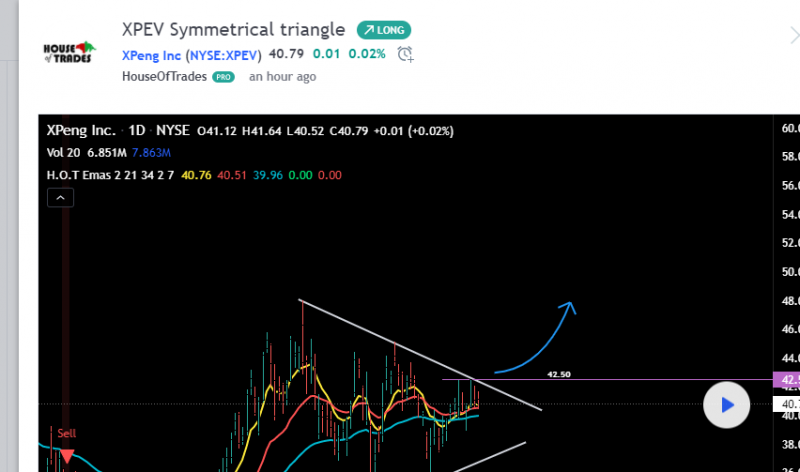Click the H.O.T Emas indicator legend
Screen dimensions: 800x472
110,175
